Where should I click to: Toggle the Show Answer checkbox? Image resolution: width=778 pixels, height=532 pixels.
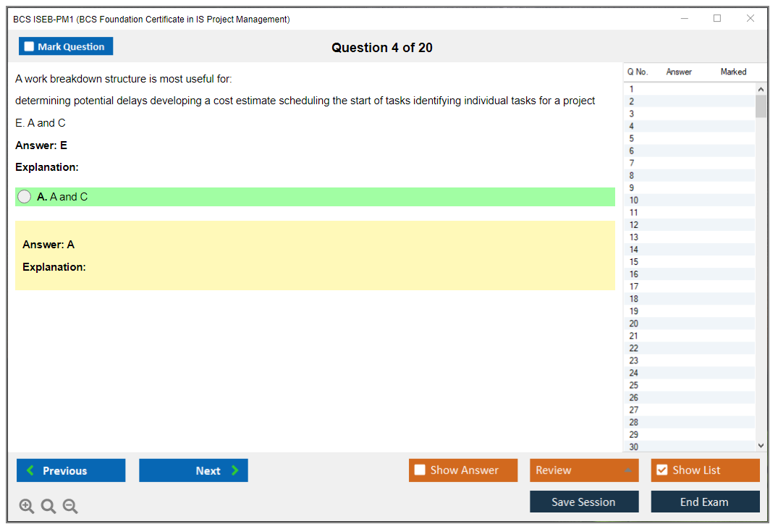pyautogui.click(x=420, y=470)
